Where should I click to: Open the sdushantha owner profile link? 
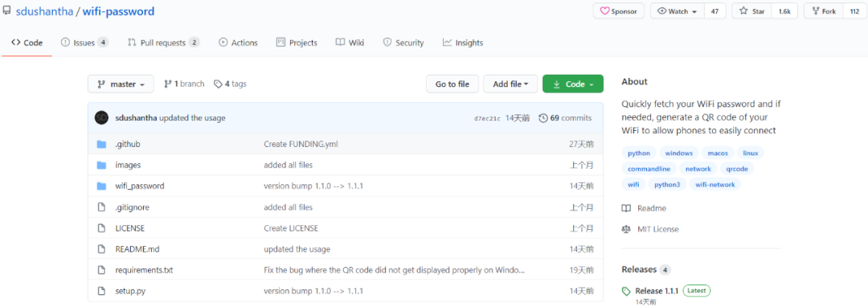click(45, 11)
